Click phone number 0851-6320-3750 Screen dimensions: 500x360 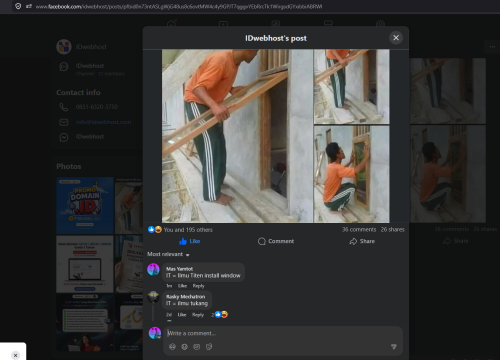pyautogui.click(x=97, y=107)
